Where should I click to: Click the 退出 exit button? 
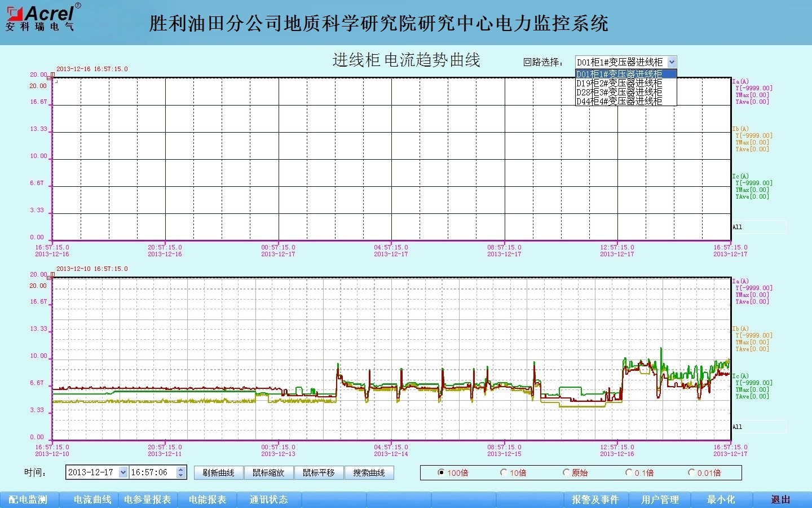click(780, 500)
